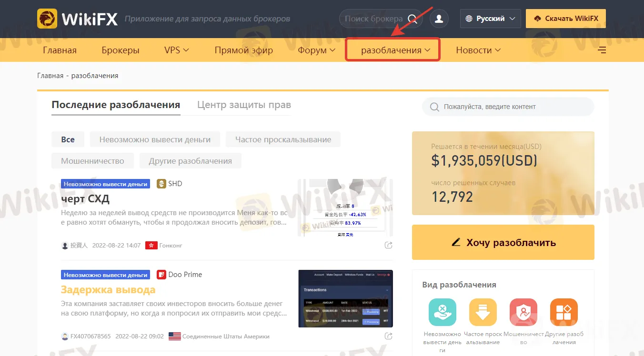Switch to Последние разоблачения tab
The image size is (644, 356).
[x=116, y=105]
